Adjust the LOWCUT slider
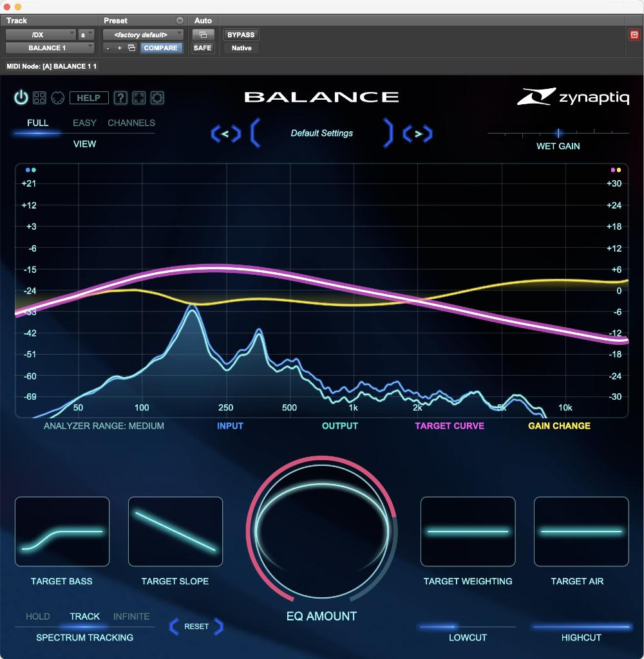The height and width of the screenshot is (659, 644). (468, 627)
